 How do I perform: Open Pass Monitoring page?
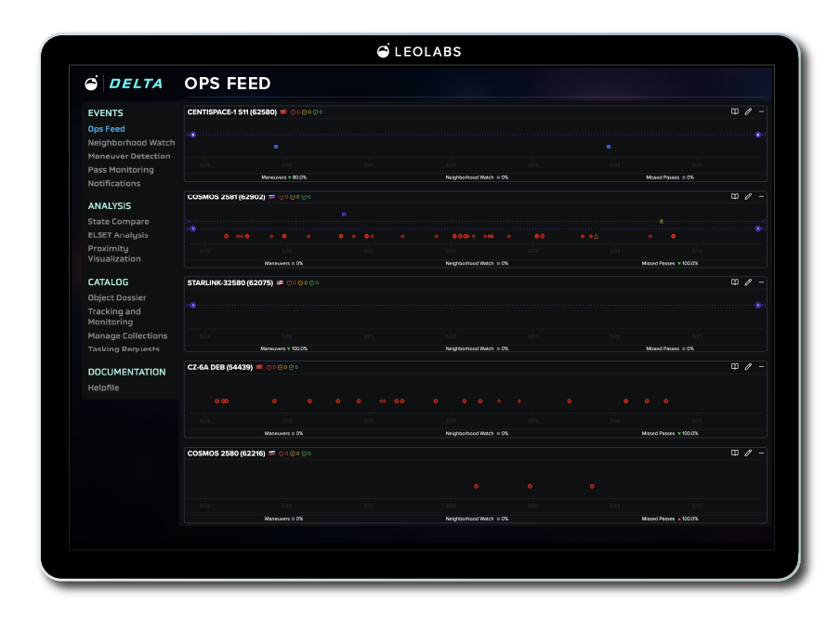[121, 170]
